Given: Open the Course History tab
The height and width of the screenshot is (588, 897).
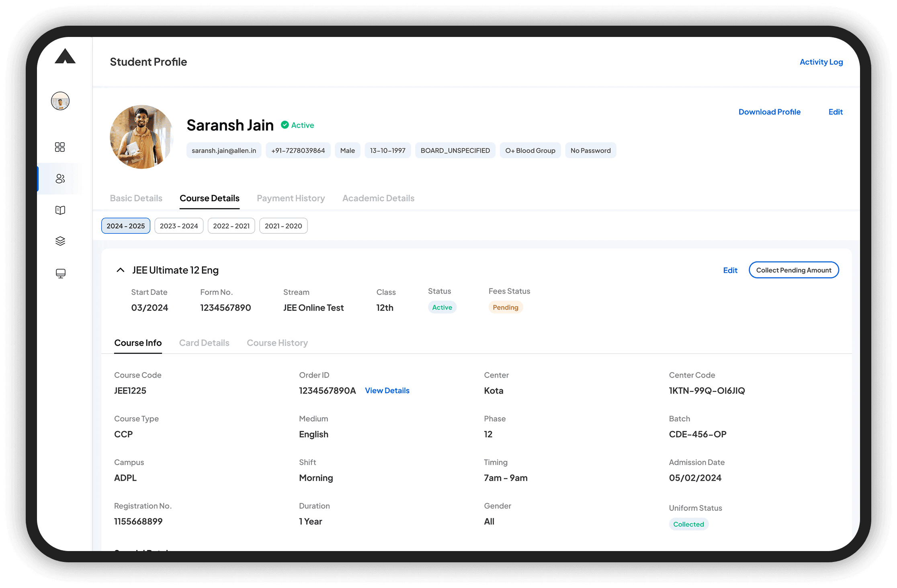Looking at the screenshot, I should click(x=277, y=343).
